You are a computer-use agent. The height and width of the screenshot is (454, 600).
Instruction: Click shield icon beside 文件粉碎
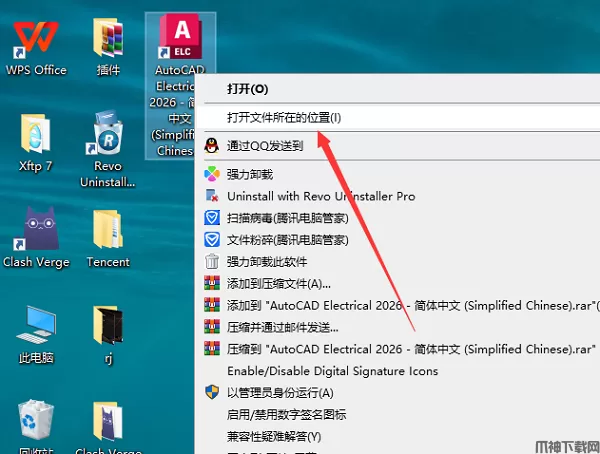point(212,240)
